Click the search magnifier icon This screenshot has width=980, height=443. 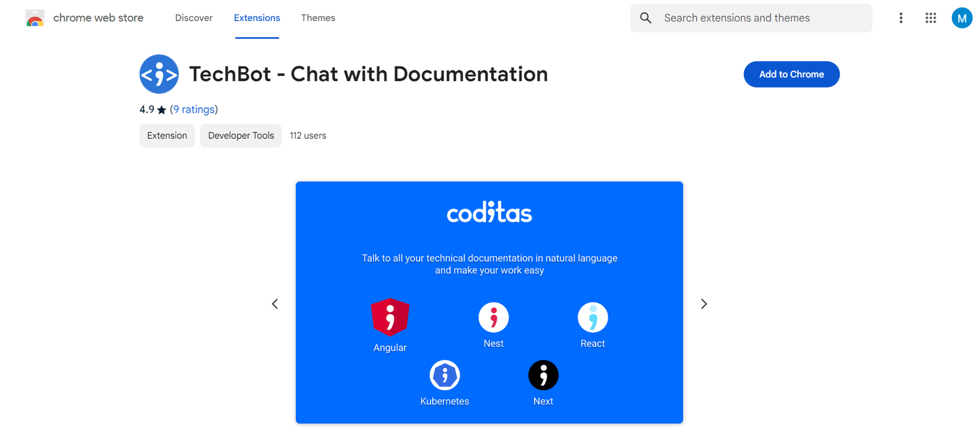click(x=646, y=18)
